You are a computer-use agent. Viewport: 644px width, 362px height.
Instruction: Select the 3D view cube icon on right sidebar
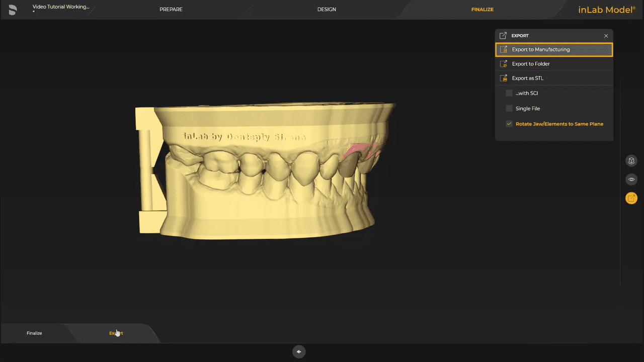tap(631, 160)
